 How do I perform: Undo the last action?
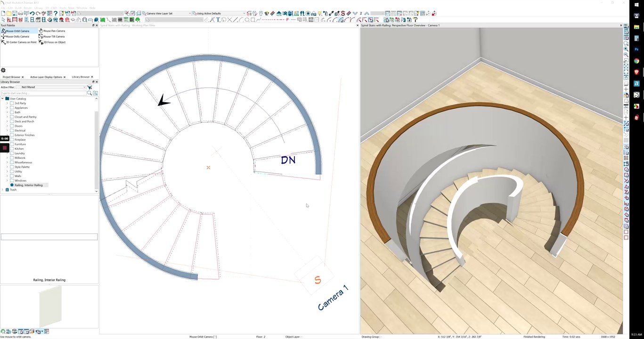pyautogui.click(x=32, y=14)
